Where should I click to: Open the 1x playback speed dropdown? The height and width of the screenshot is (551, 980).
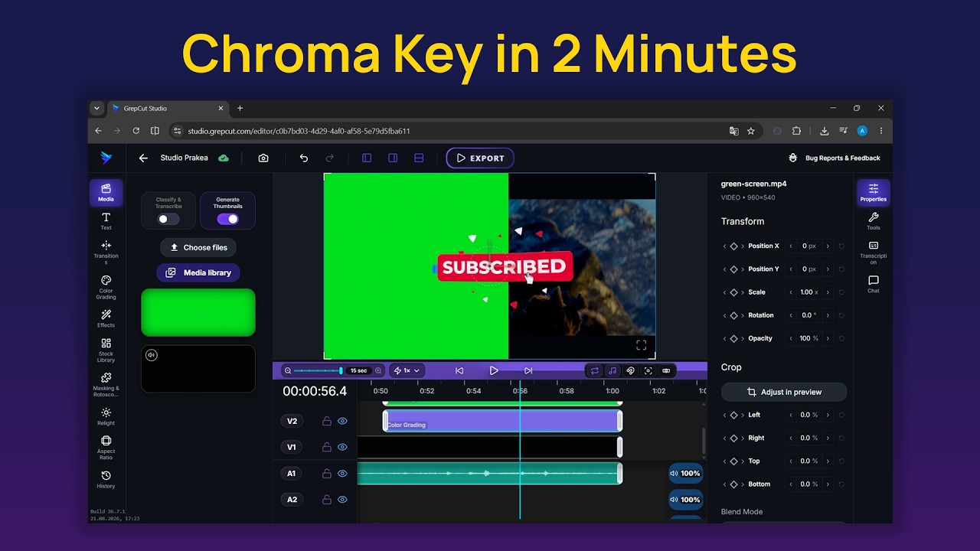(407, 370)
